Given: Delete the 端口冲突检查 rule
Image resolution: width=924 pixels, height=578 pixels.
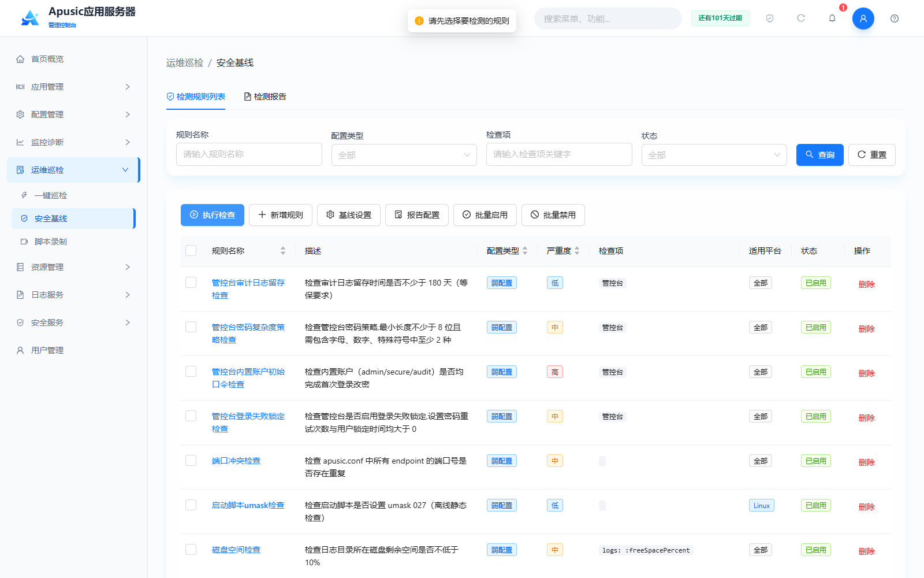Looking at the screenshot, I should [x=866, y=462].
